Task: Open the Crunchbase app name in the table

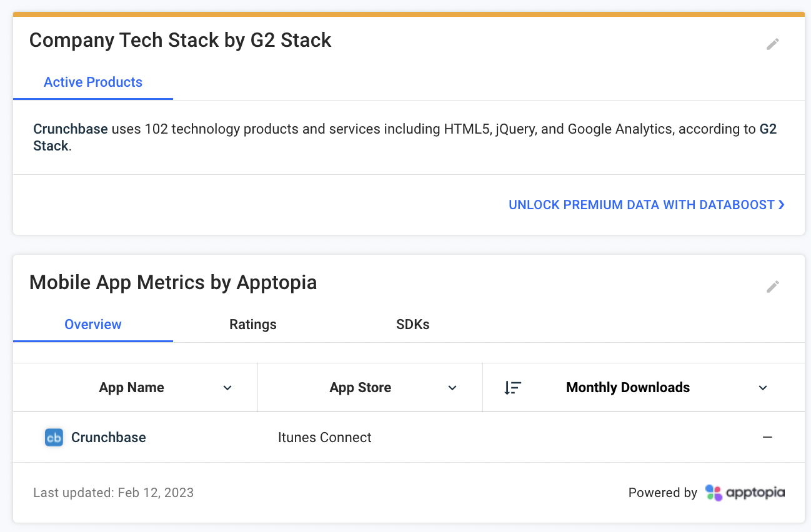Action: point(109,438)
